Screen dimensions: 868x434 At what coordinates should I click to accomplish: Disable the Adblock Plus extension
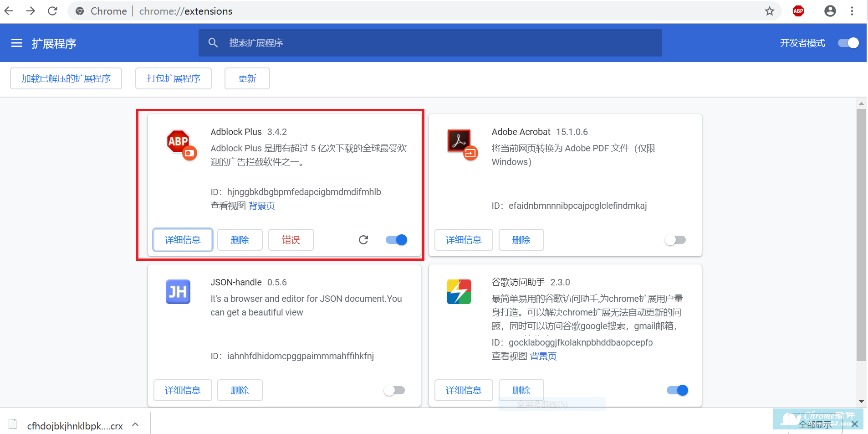click(x=397, y=240)
